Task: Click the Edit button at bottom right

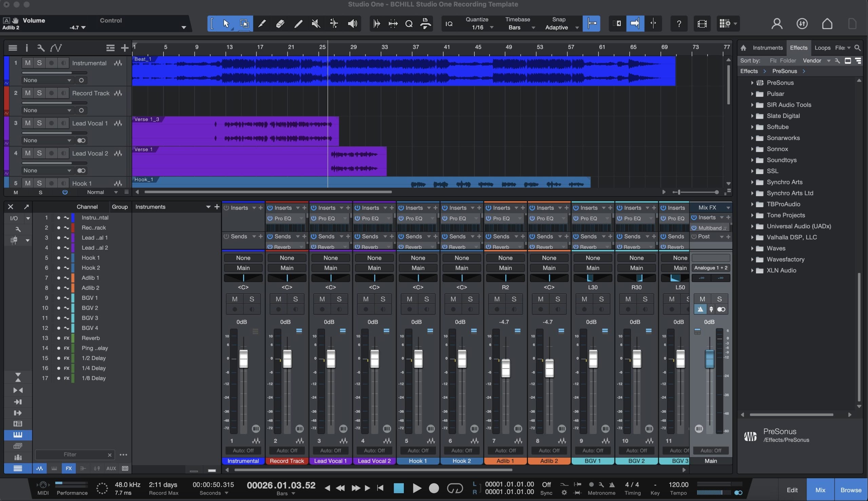Action: pyautogui.click(x=792, y=489)
